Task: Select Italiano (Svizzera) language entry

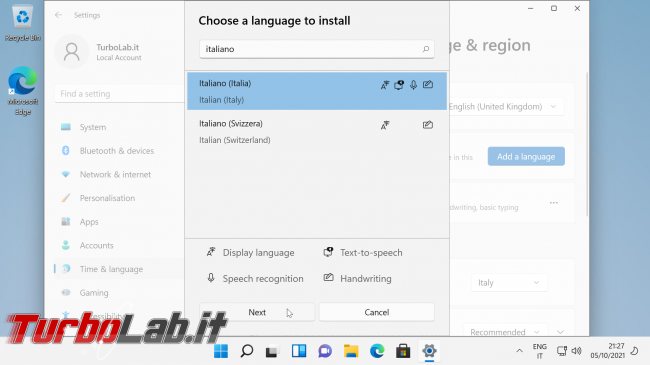Action: coord(317,131)
